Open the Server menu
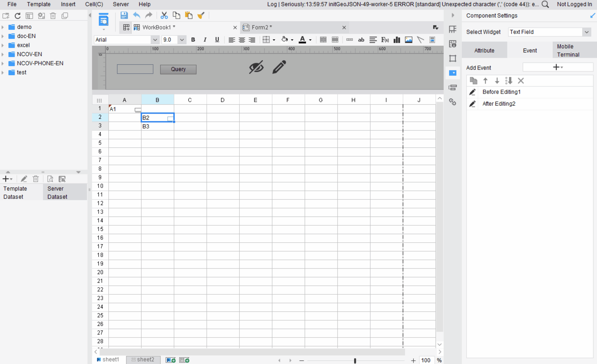This screenshot has height=364, width=597. [121, 4]
